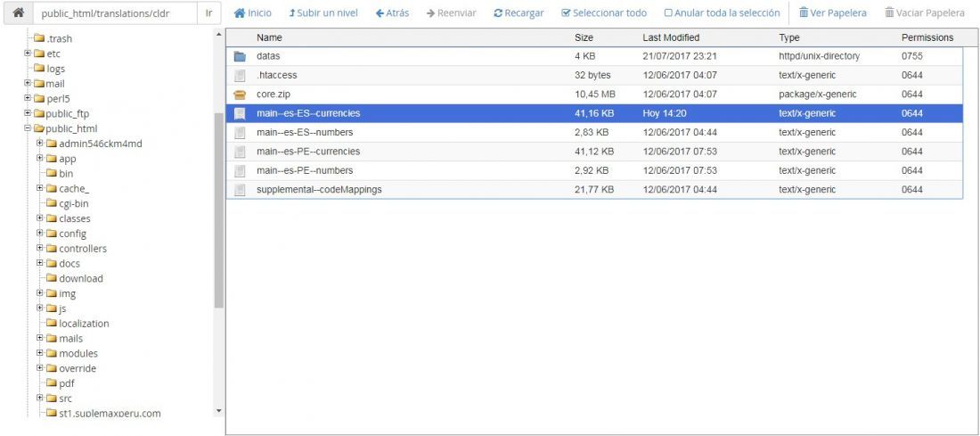Click the datas folder icon
The width and height of the screenshot is (980, 436).
pyautogui.click(x=240, y=56)
